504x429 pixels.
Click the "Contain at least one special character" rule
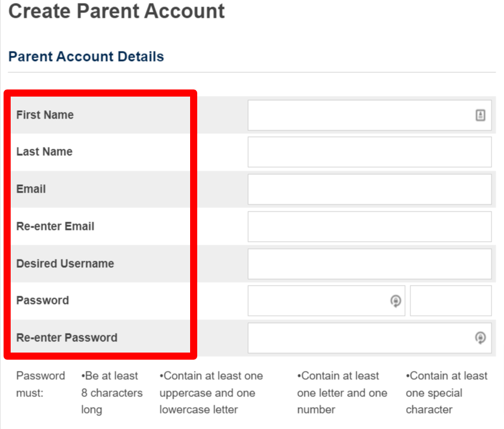(x=446, y=392)
